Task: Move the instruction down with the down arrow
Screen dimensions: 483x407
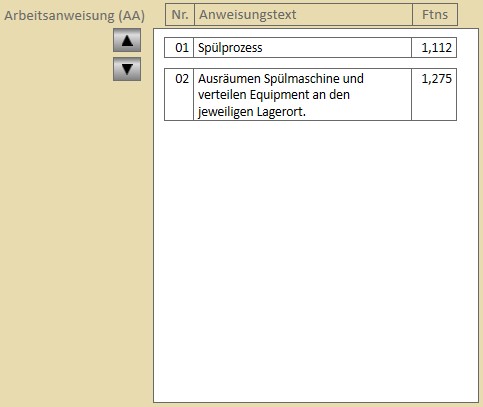Action: pyautogui.click(x=127, y=69)
